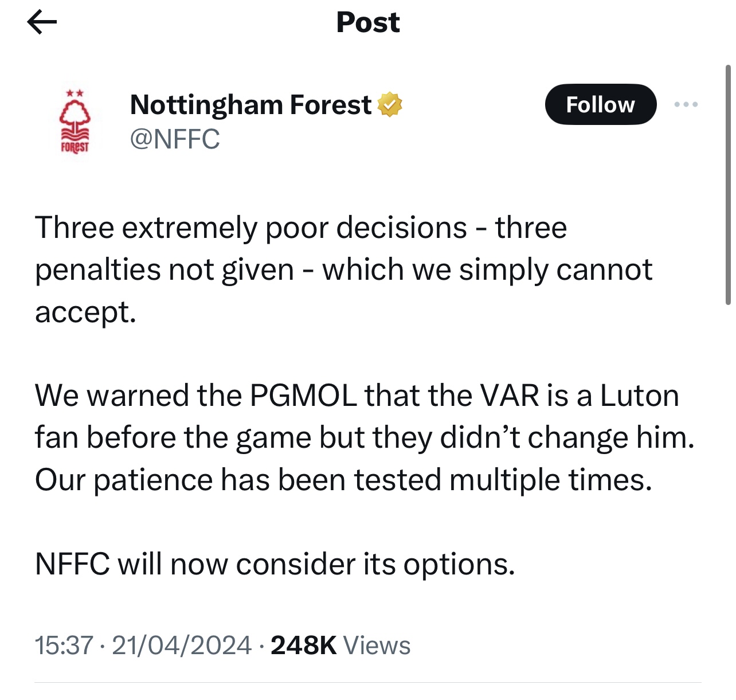Click the gold verified badge
Viewport: 736px width, 700px height.
pyautogui.click(x=390, y=104)
